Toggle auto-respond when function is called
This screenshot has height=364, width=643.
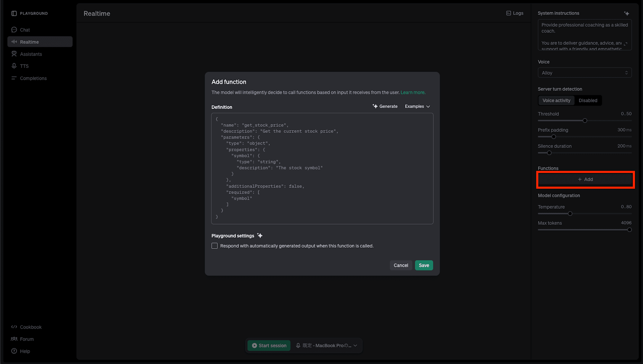[x=214, y=246]
